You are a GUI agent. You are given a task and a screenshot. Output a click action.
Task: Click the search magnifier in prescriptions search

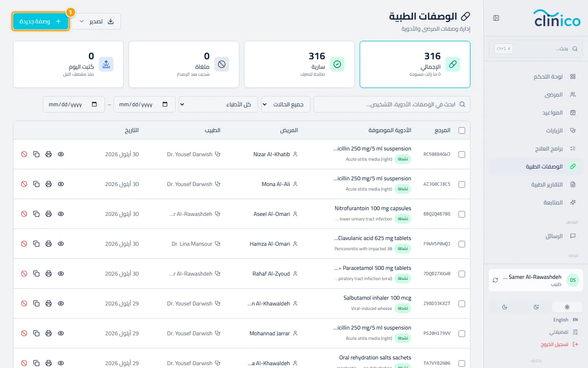tap(462, 104)
